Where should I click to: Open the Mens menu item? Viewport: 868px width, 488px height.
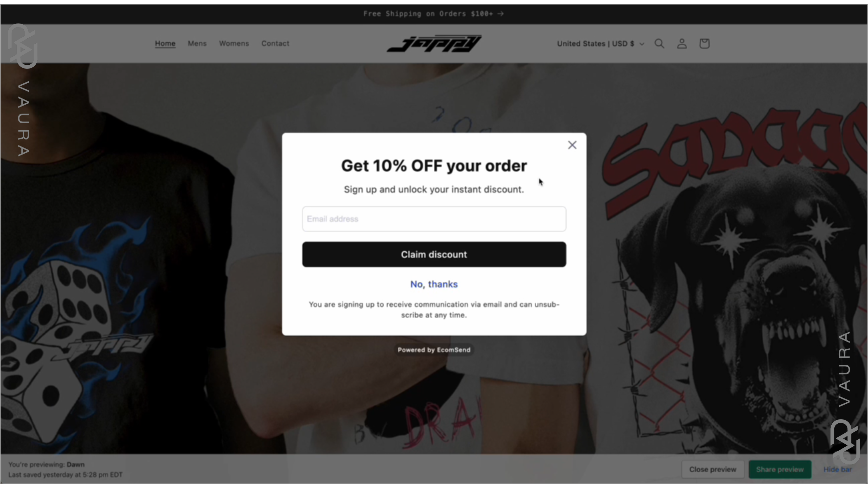pos(197,43)
